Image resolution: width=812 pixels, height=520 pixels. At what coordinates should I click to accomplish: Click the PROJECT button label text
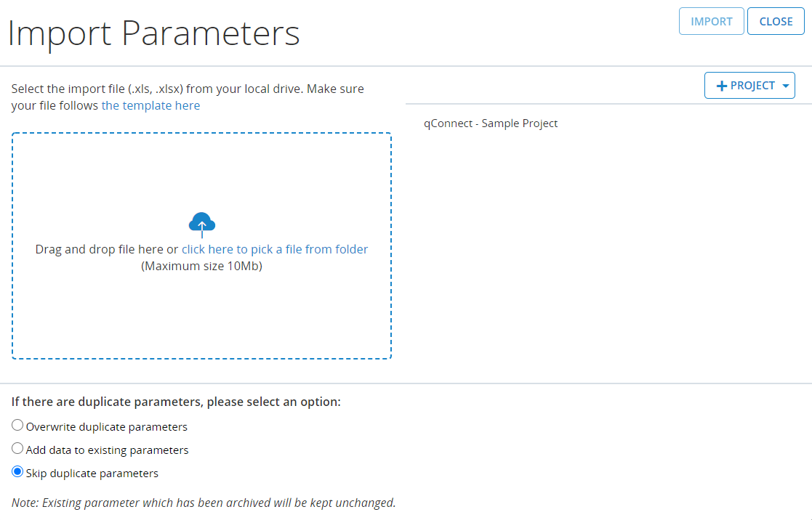(752, 86)
